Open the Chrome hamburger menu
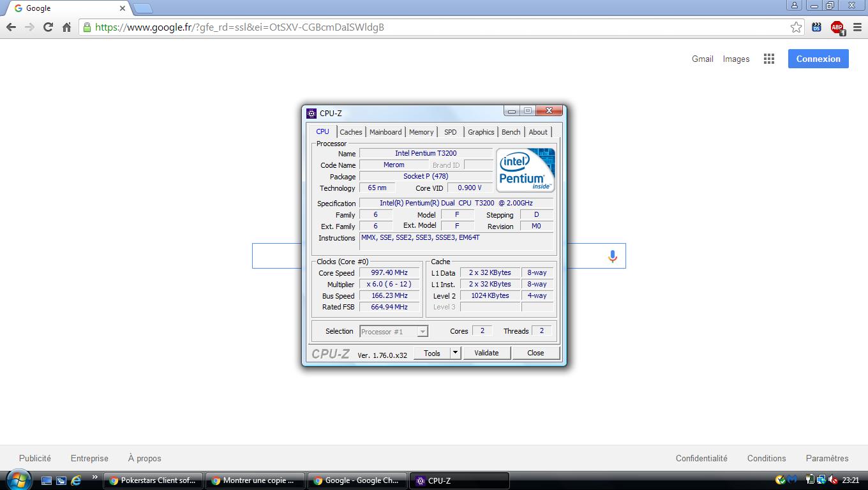This screenshot has height=490, width=868. 857,27
